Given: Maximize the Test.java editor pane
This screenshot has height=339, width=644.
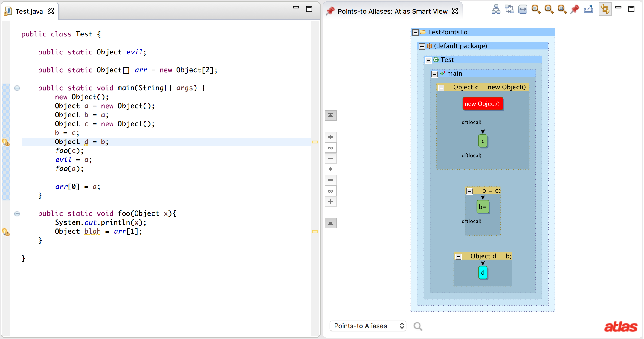Looking at the screenshot, I should [309, 9].
